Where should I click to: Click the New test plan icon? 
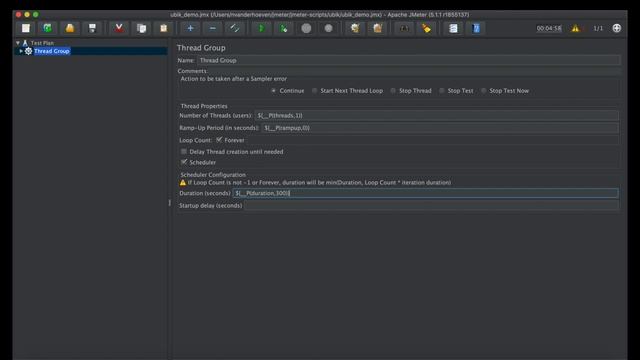tap(26, 28)
